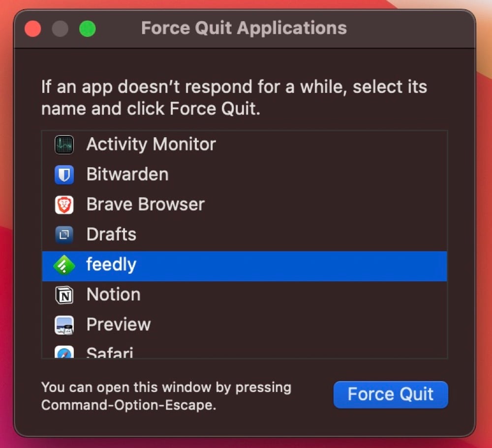
Task: Click the Brave Browser lion icon
Action: [x=64, y=205]
